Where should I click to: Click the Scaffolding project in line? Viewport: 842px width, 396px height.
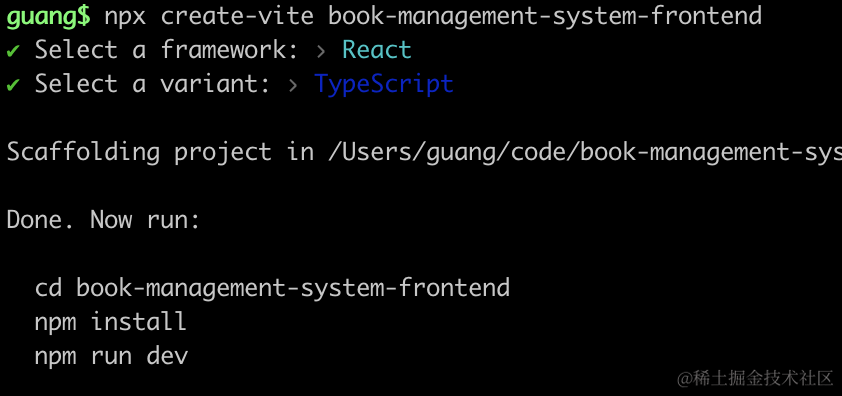424,153
